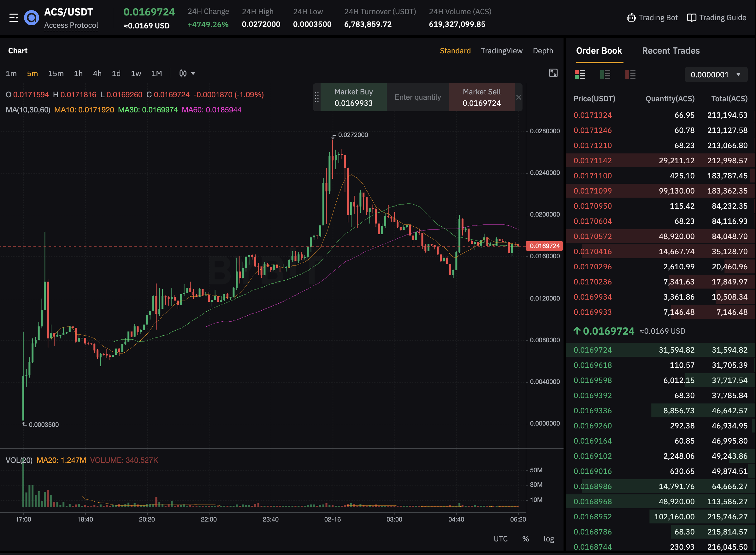Close the quick market order widget
Screen dimensions: 756x555
tap(519, 98)
